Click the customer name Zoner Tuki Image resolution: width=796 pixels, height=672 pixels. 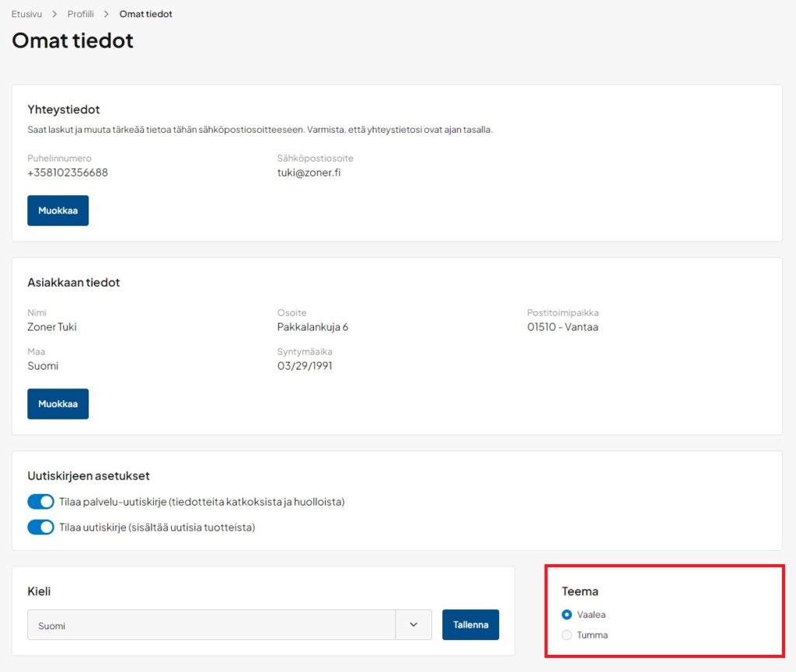[x=52, y=327]
